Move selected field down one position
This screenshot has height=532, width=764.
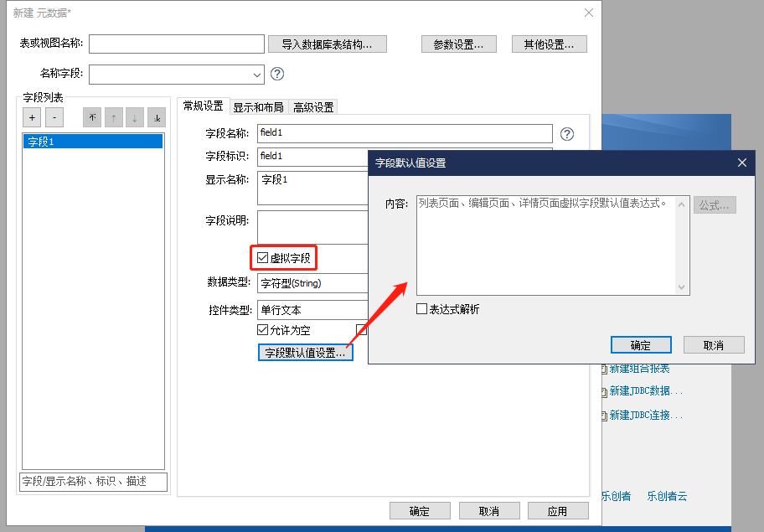point(135,118)
